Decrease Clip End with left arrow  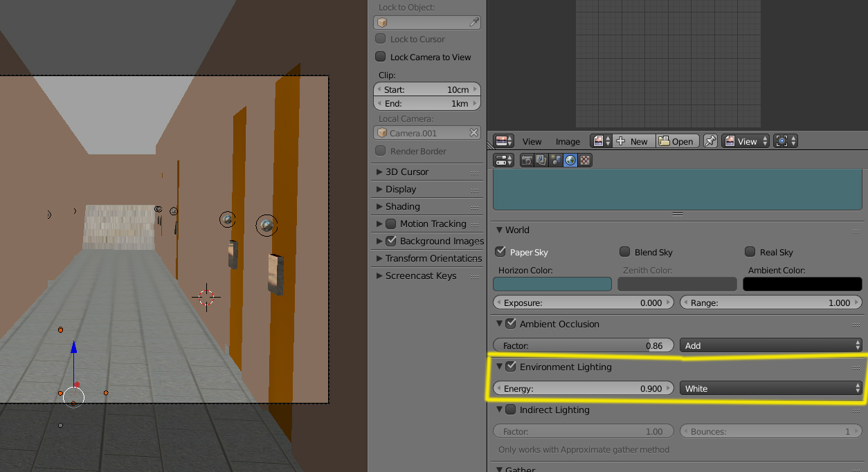coord(379,103)
